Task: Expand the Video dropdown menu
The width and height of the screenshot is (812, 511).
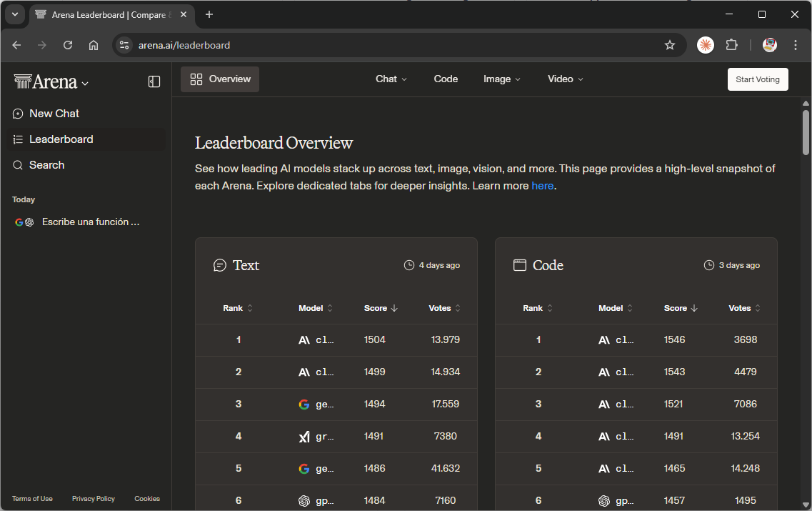Action: [x=566, y=79]
